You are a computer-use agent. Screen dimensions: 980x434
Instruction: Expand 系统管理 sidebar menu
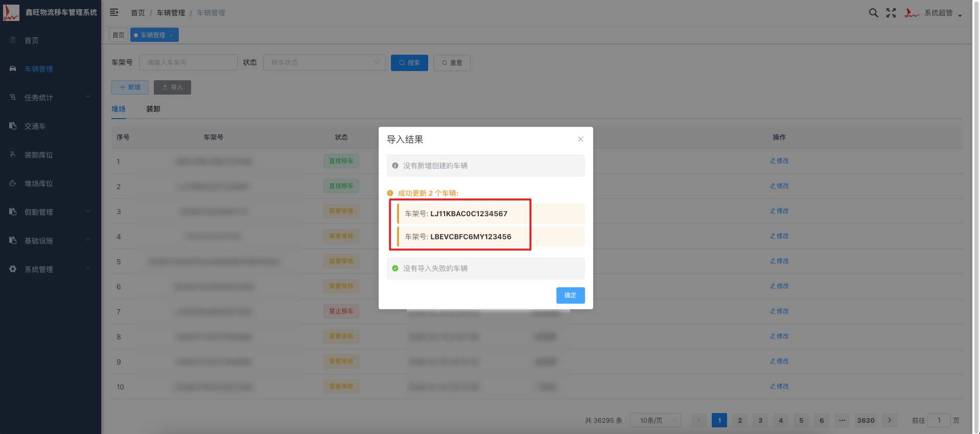coord(51,269)
